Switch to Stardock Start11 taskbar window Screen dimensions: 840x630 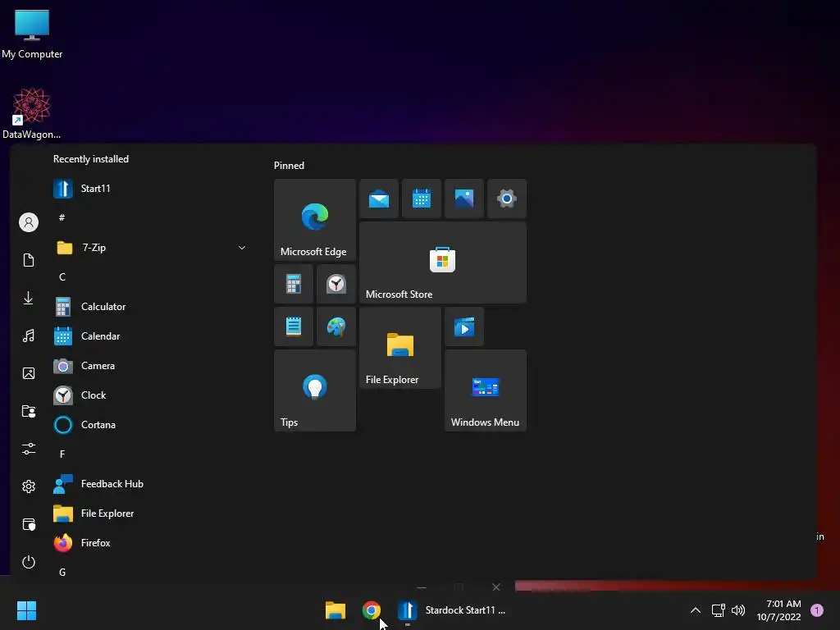pyautogui.click(x=453, y=610)
